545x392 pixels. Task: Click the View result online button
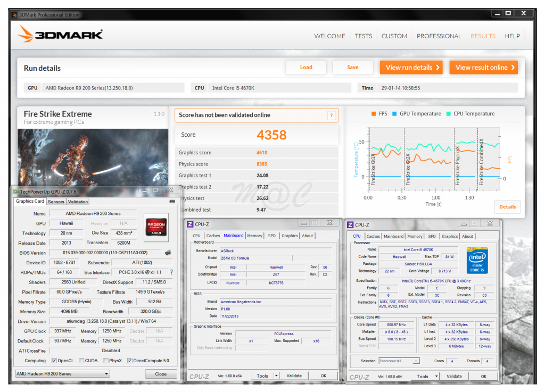pyautogui.click(x=483, y=68)
